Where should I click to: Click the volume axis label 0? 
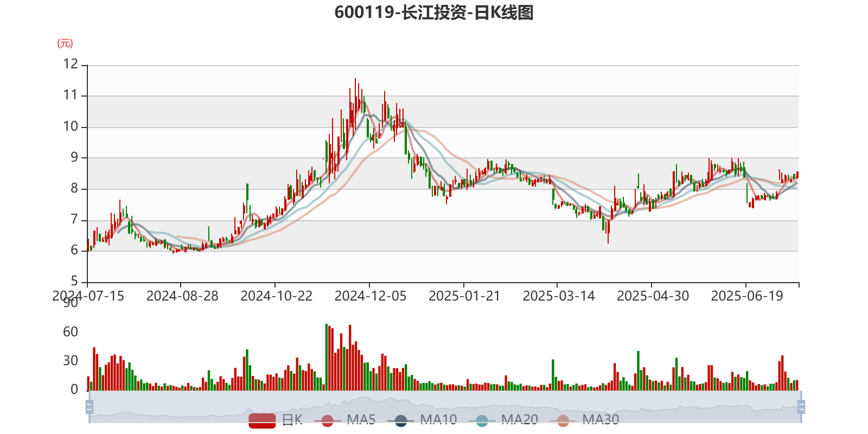pyautogui.click(x=74, y=390)
